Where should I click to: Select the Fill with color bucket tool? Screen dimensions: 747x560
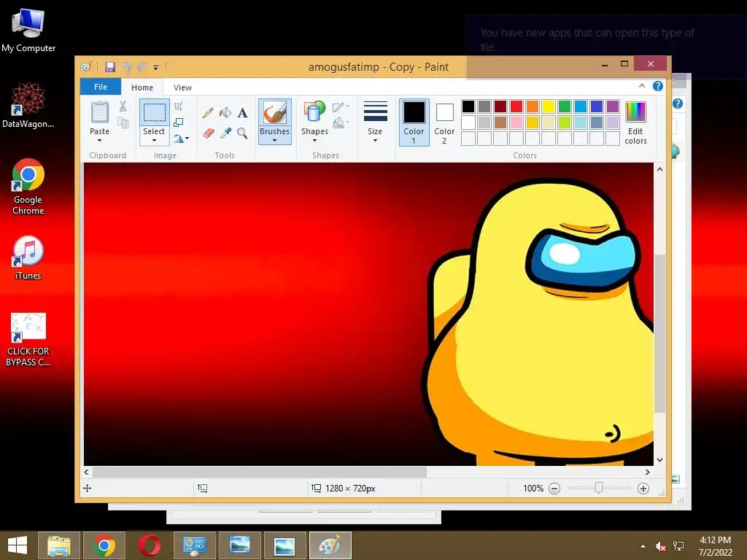click(x=225, y=113)
